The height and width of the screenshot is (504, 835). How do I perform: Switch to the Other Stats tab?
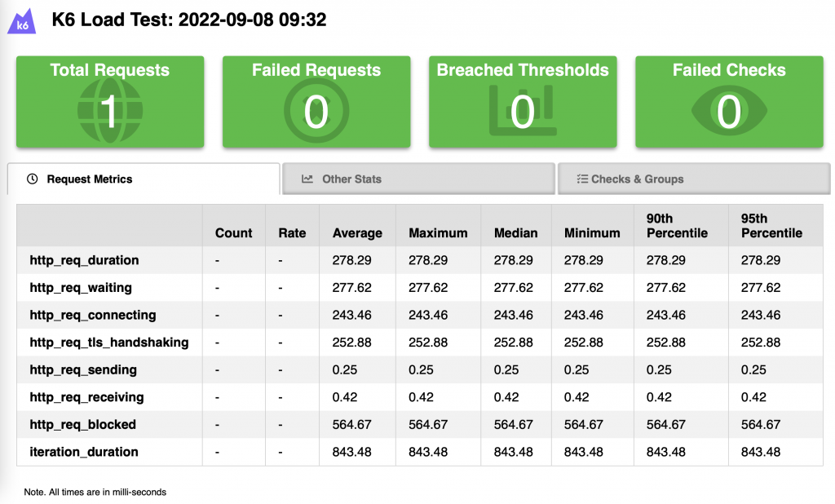[x=418, y=179]
